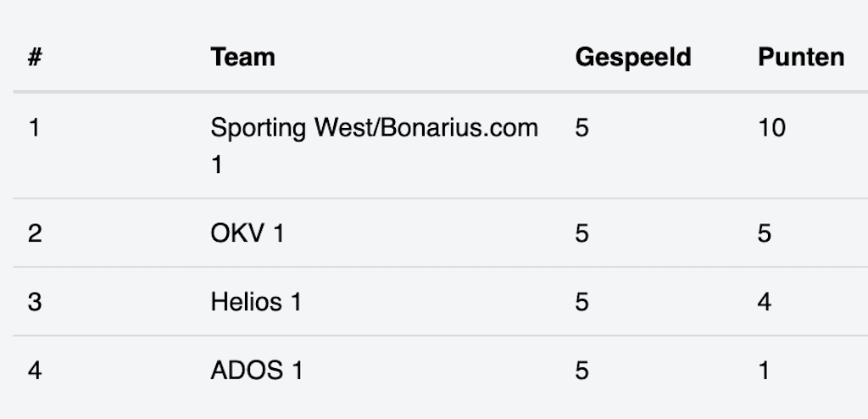Click the Helios 1 team name
The image size is (868, 419).
(x=256, y=302)
